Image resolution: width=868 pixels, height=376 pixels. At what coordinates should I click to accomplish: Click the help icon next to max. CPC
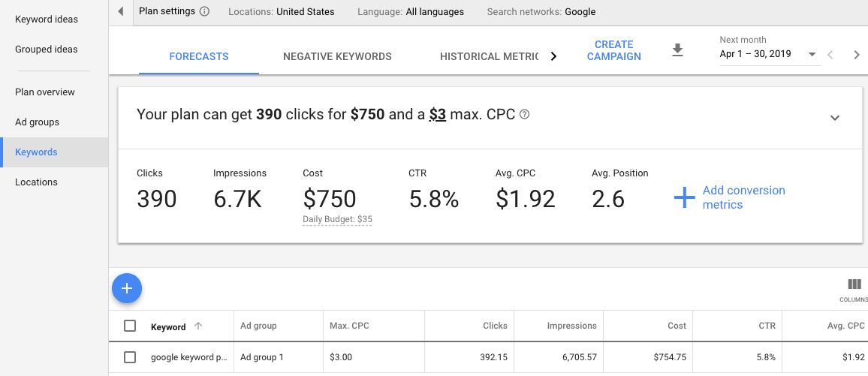525,115
